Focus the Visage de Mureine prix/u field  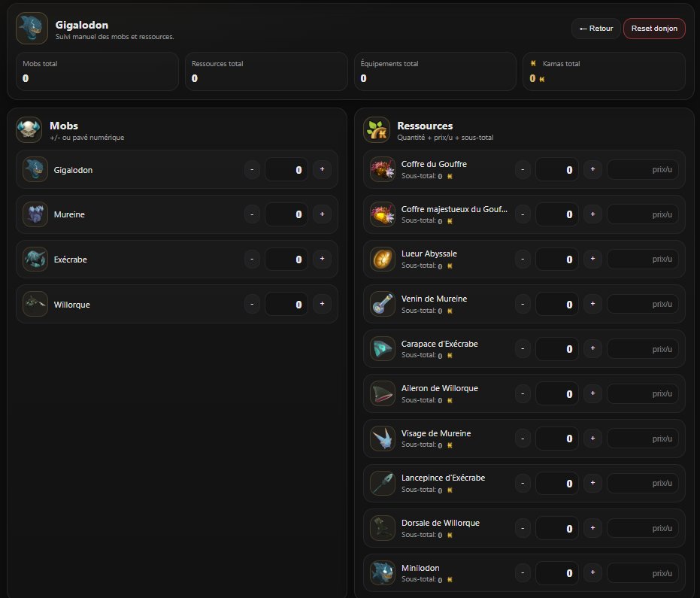[643, 439]
